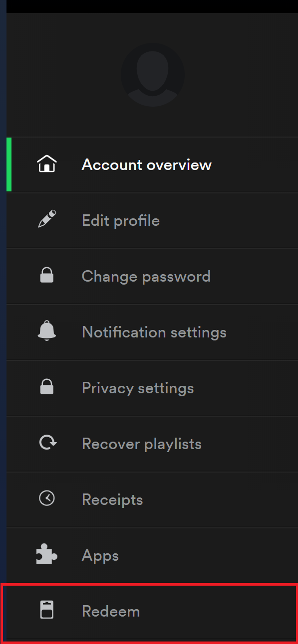
Task: Click the circular arrow Recover playlists icon
Action: point(47,443)
